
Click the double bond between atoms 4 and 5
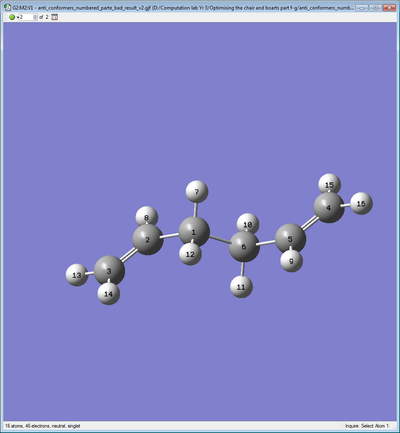310,223
